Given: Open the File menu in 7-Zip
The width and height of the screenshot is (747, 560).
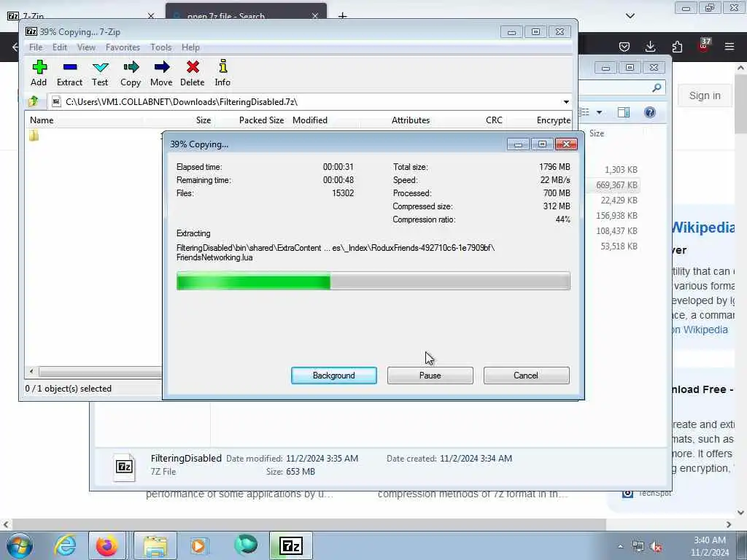Looking at the screenshot, I should coord(36,47).
